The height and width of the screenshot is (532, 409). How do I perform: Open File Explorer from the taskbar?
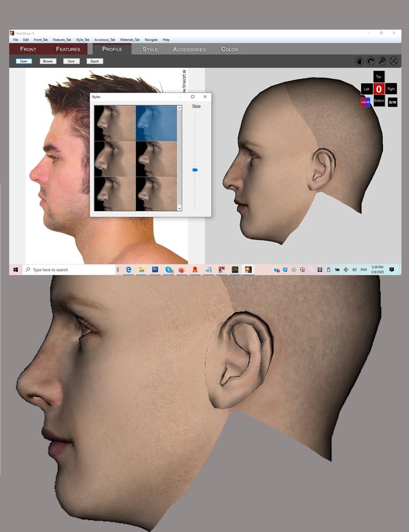pyautogui.click(x=142, y=270)
